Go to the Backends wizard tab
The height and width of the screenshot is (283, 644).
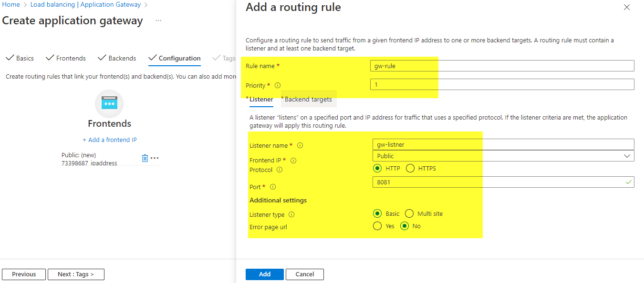point(117,58)
